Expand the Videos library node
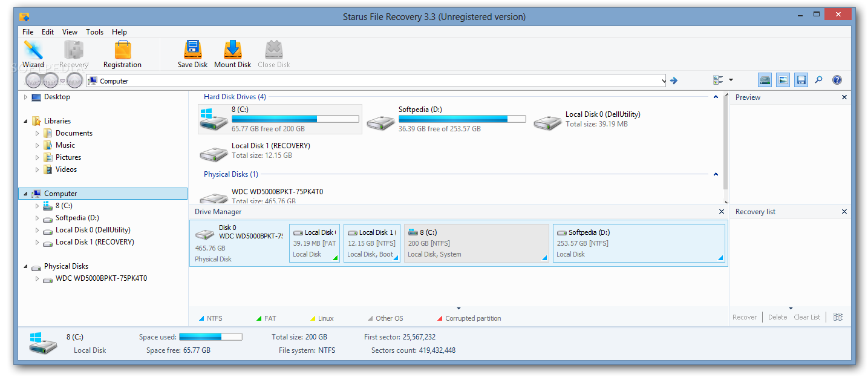 coord(37,169)
